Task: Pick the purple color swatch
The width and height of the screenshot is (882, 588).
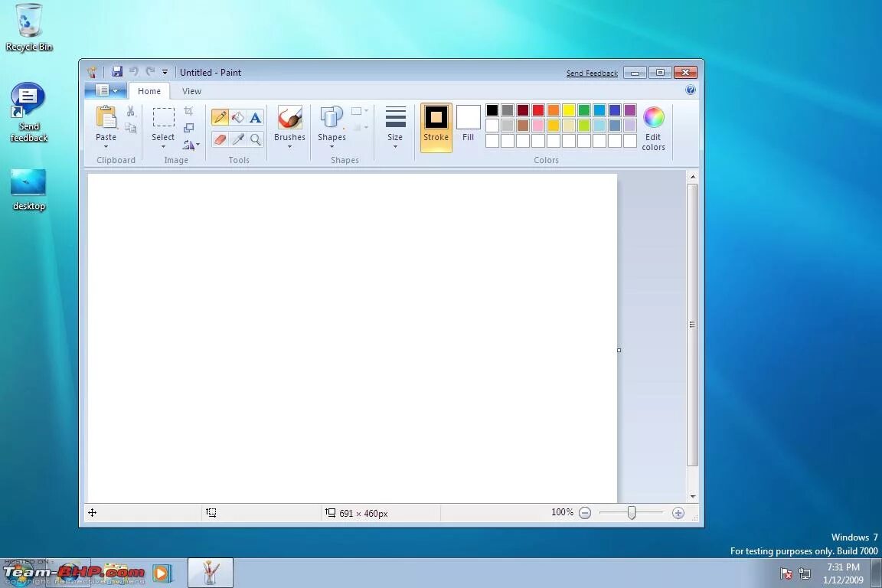Action: tap(630, 109)
